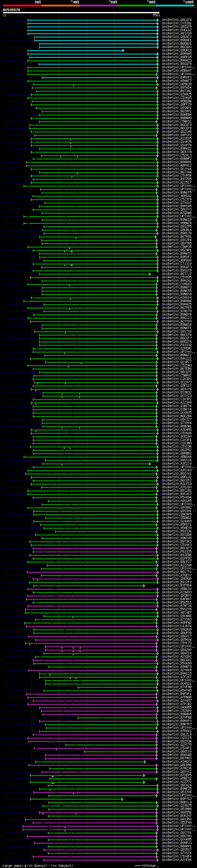Viewport: 197px width, 868px height.
Task: Select the UniRef100_A2XEG5 label
Action: (176, 139)
